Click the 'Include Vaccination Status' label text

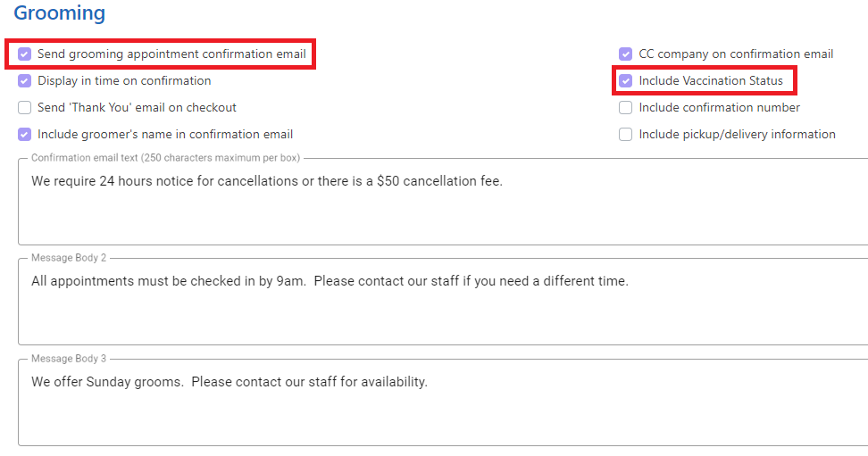coord(711,81)
